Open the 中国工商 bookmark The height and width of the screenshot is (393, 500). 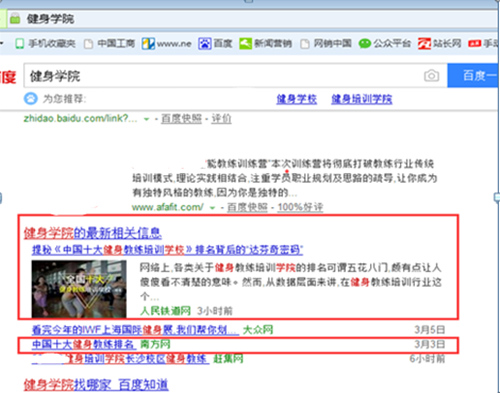(109, 43)
